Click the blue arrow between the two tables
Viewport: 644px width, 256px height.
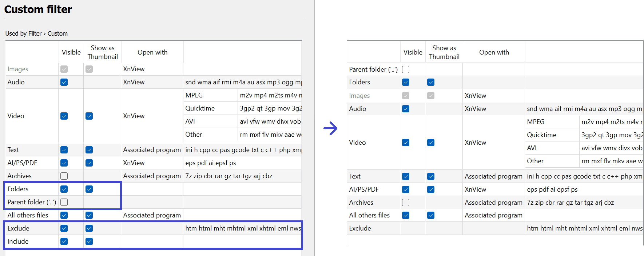pos(330,128)
